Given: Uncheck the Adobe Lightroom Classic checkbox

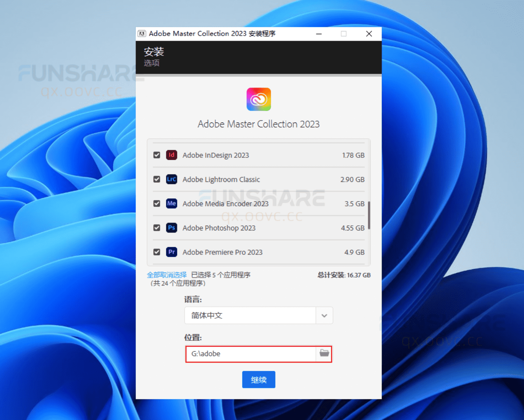Looking at the screenshot, I should [157, 179].
